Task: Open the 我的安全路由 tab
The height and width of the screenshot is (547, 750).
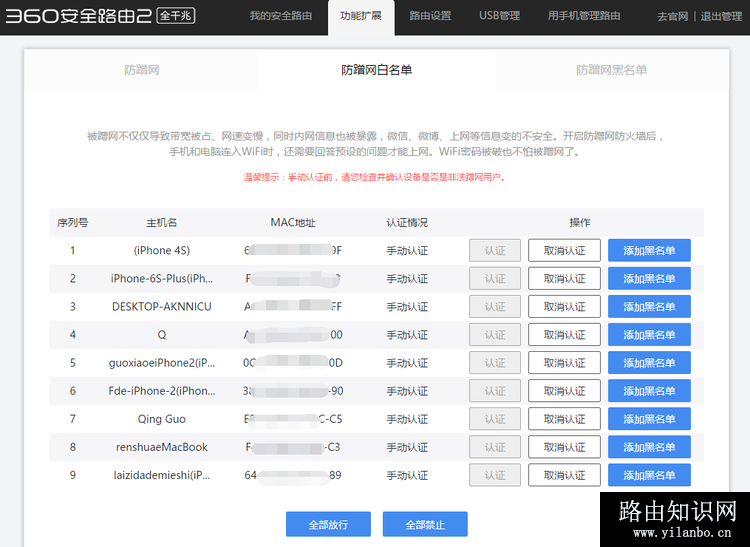Action: pyautogui.click(x=281, y=16)
